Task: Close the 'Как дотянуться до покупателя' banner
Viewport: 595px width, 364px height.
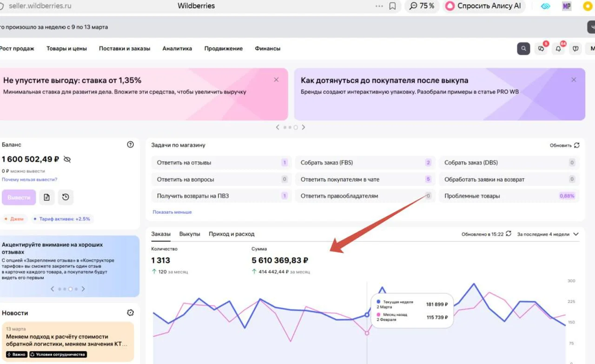Action: coord(574,80)
